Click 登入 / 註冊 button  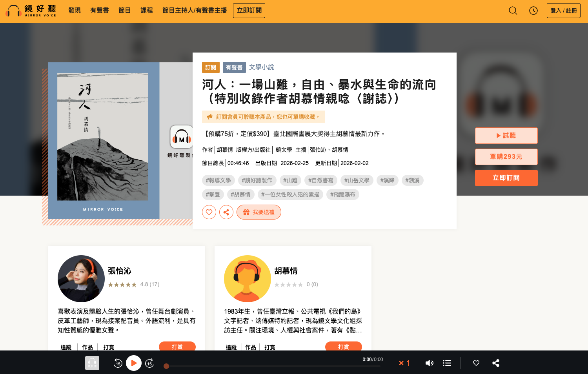[564, 11]
